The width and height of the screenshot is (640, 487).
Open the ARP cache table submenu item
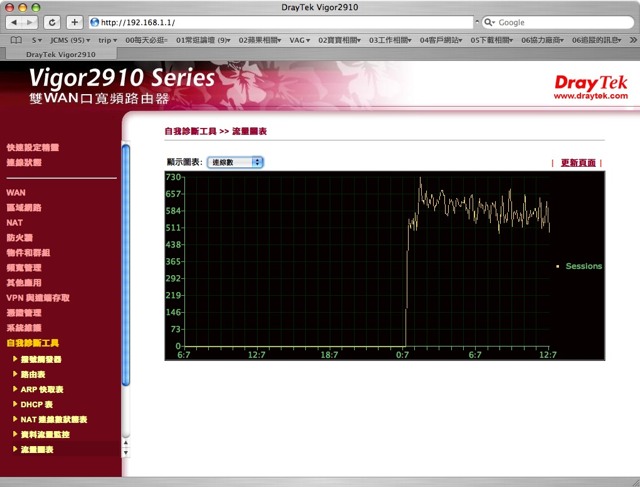(x=42, y=389)
